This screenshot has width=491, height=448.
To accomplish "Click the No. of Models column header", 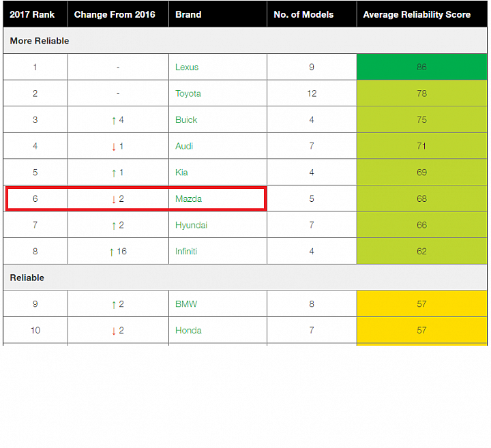I will [x=303, y=15].
